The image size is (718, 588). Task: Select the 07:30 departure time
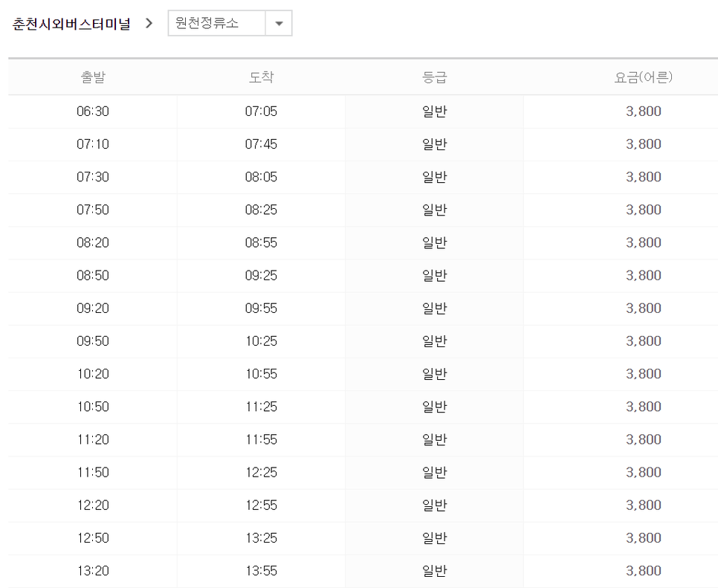pyautogui.click(x=93, y=177)
